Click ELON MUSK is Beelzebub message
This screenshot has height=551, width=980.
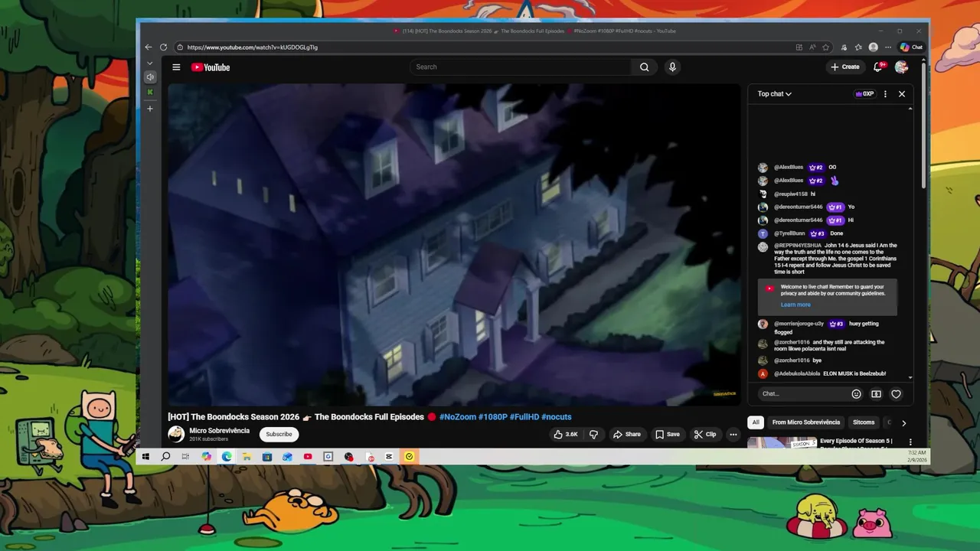point(854,373)
